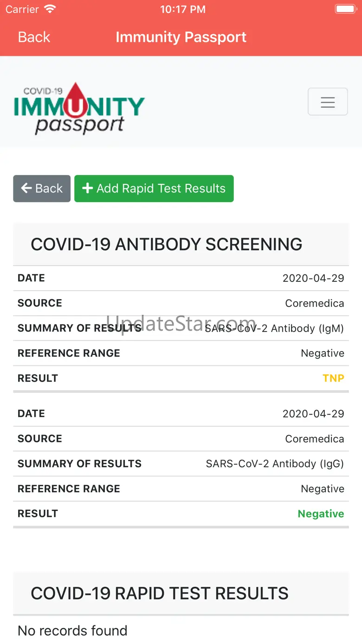Select the yellow TNP result value
The image size is (362, 644).
tap(333, 378)
